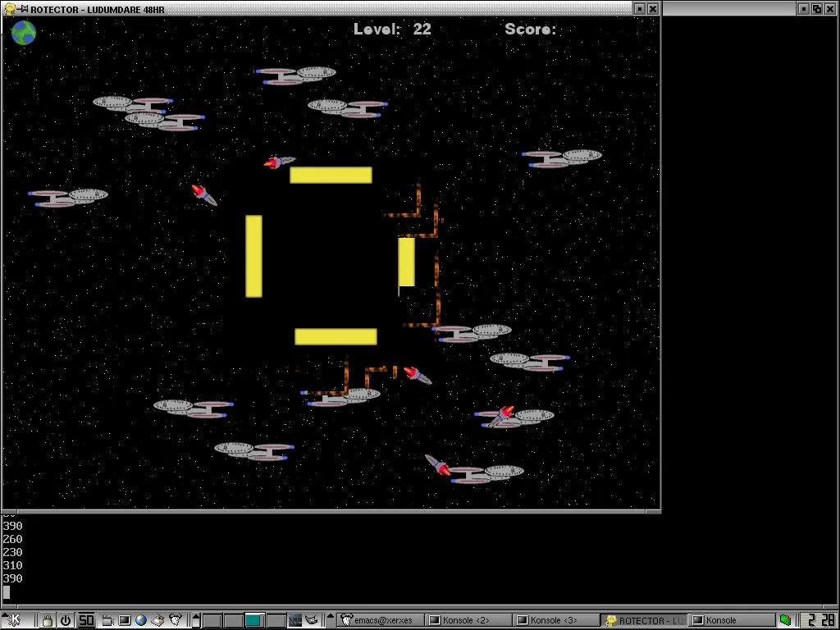Click 'ROTECTOR - LUDUMDARE 48HR' window title

click(98, 9)
